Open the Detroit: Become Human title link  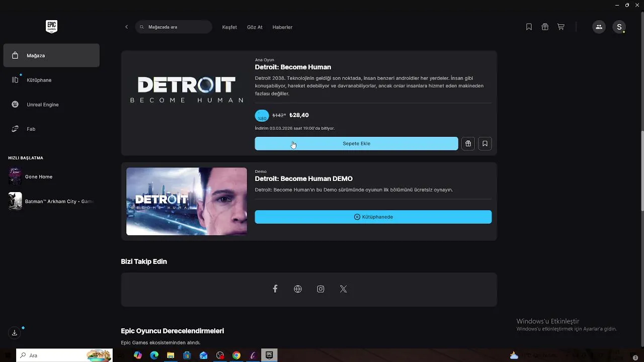tap(293, 67)
